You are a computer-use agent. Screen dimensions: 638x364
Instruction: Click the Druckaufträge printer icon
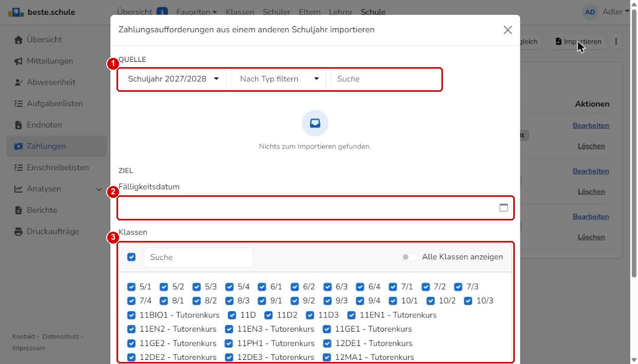coord(18,231)
